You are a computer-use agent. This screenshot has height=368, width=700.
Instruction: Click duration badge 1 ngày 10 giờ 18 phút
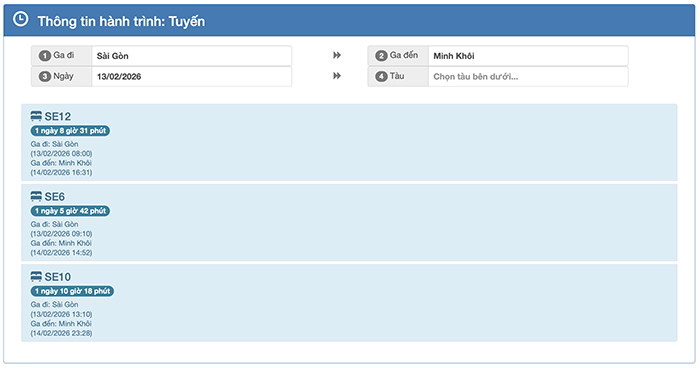click(x=72, y=291)
